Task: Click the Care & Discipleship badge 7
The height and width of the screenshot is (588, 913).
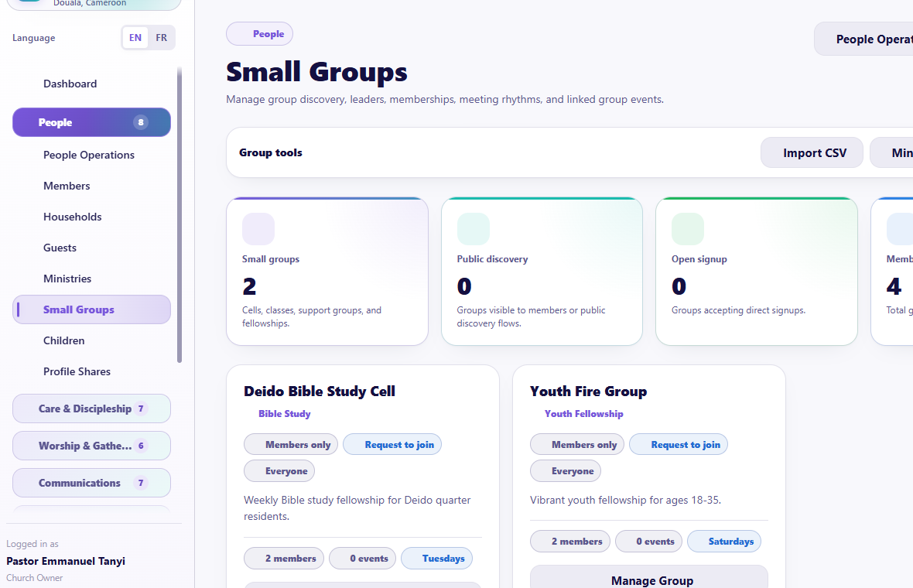Action: tap(140, 409)
